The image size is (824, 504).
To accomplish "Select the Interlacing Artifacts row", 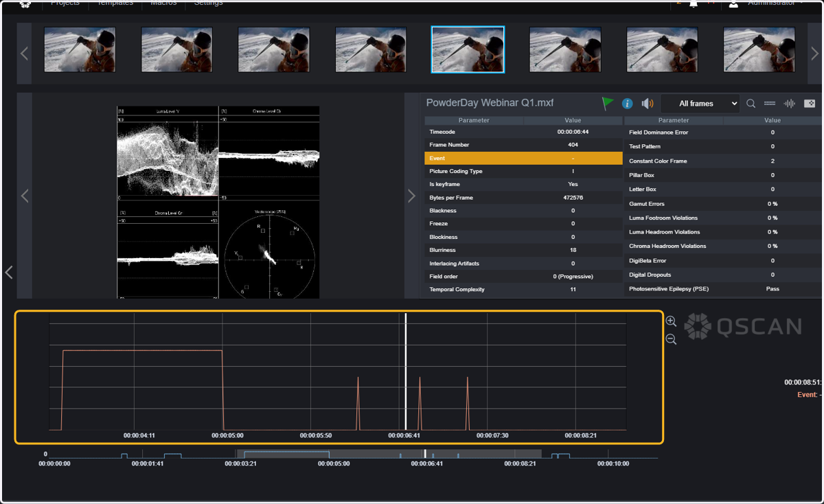I will [523, 264].
